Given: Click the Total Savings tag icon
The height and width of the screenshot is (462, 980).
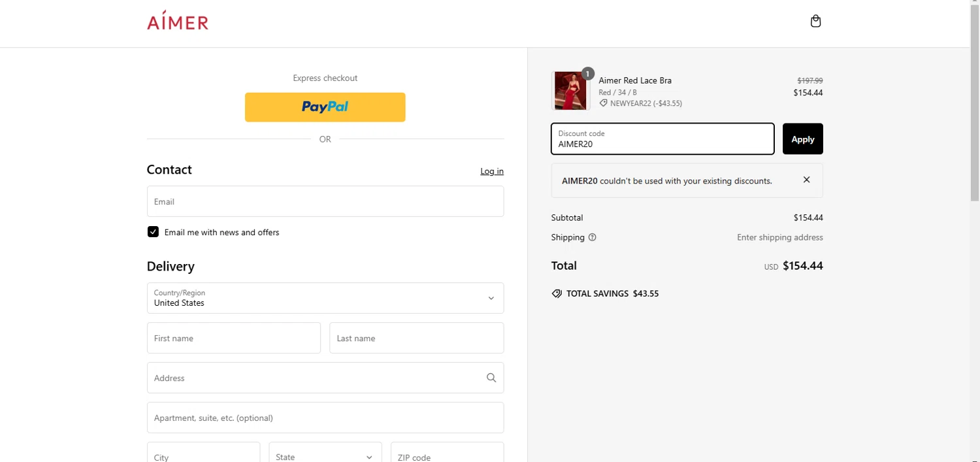Looking at the screenshot, I should [x=557, y=293].
